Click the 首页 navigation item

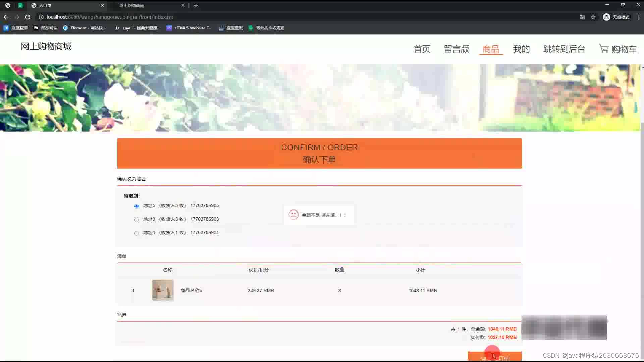click(x=422, y=49)
